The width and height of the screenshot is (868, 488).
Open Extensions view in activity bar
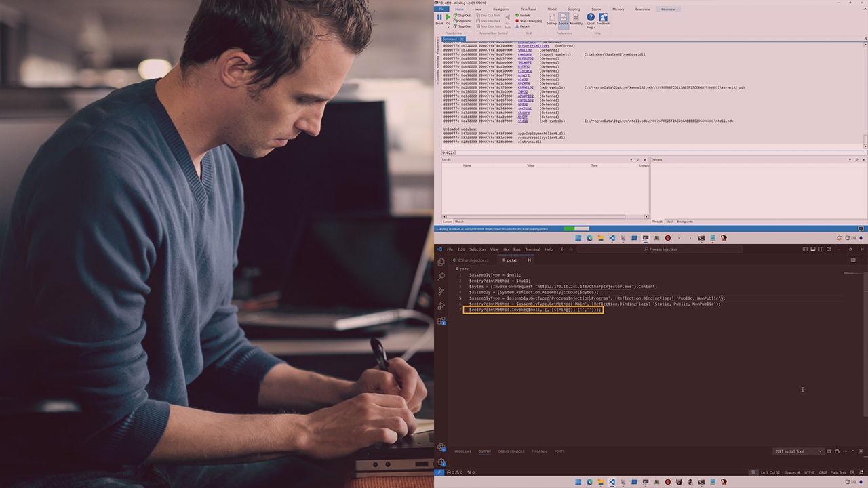(441, 321)
